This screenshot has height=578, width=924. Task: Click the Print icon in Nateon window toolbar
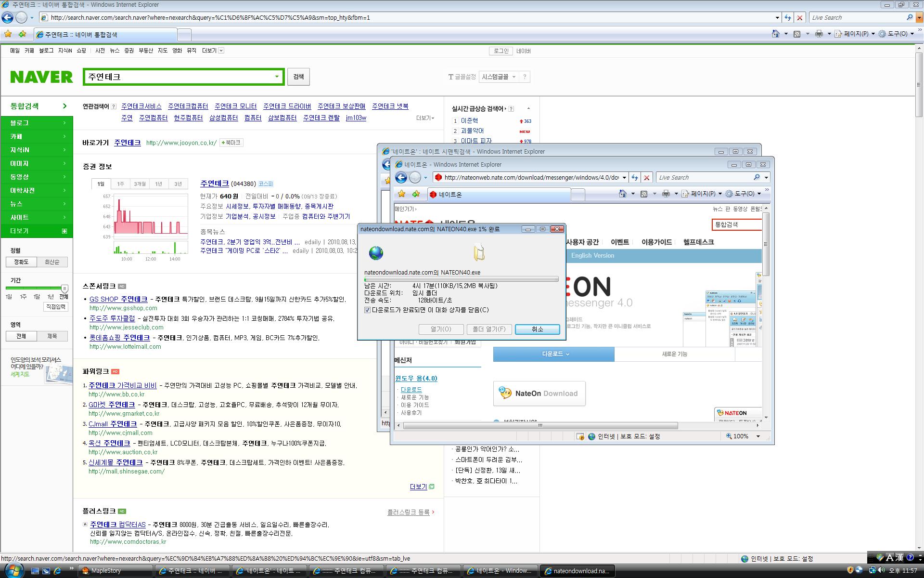666,194
